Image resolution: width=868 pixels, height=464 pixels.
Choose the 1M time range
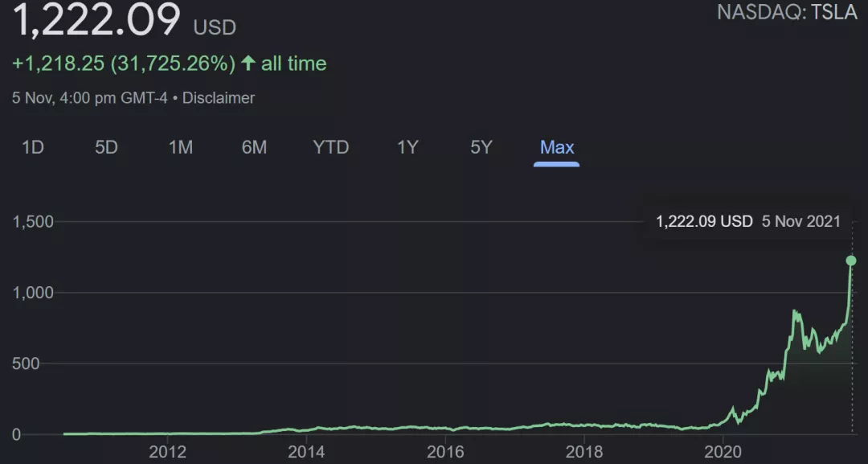tap(180, 147)
